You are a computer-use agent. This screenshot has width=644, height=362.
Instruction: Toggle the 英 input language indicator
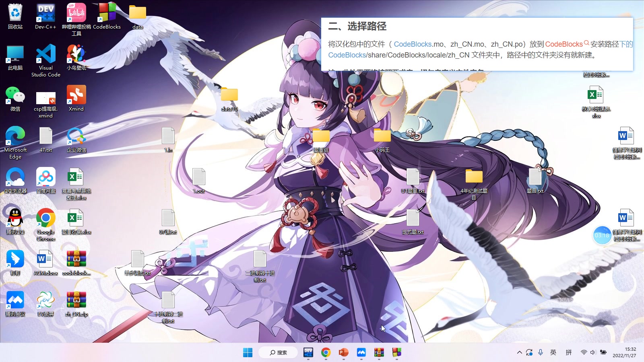click(x=553, y=352)
